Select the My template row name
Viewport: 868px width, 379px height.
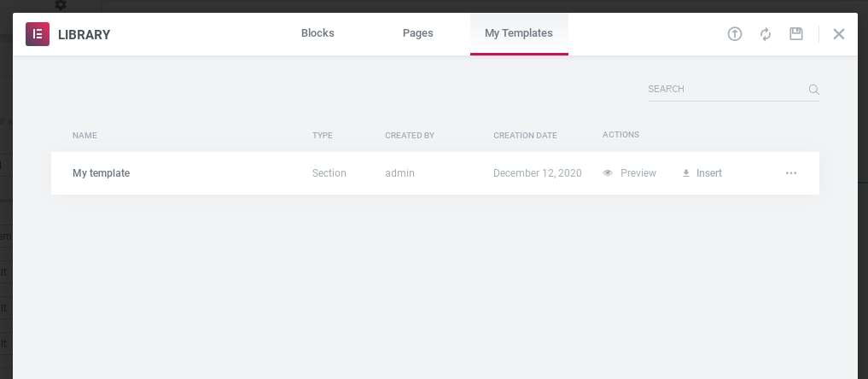coord(102,173)
